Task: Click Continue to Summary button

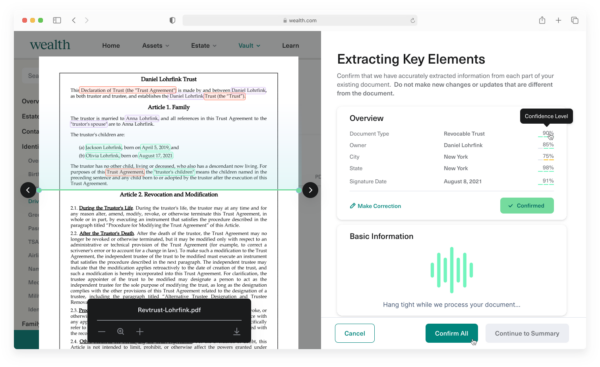Action: (x=527, y=333)
